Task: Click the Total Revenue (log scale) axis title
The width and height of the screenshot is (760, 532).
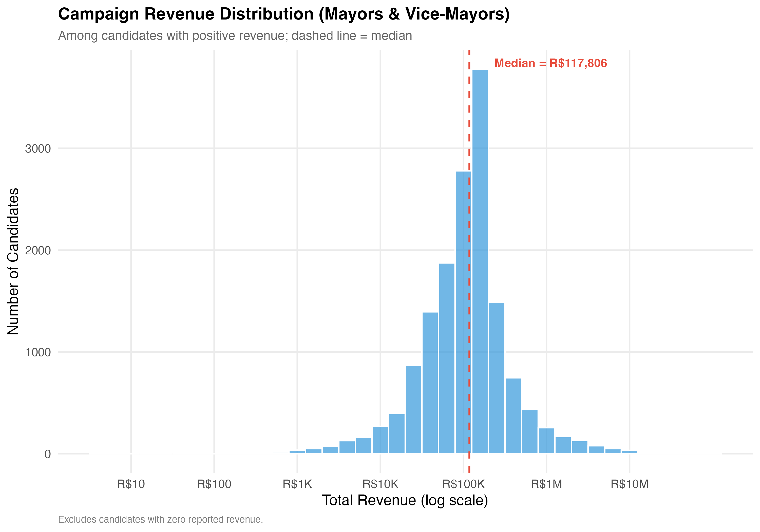Action: (x=405, y=501)
